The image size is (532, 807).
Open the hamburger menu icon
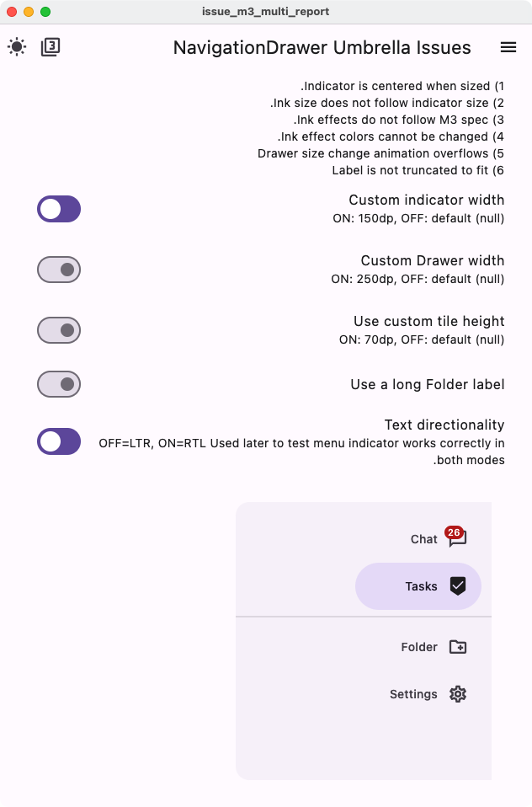(x=508, y=47)
